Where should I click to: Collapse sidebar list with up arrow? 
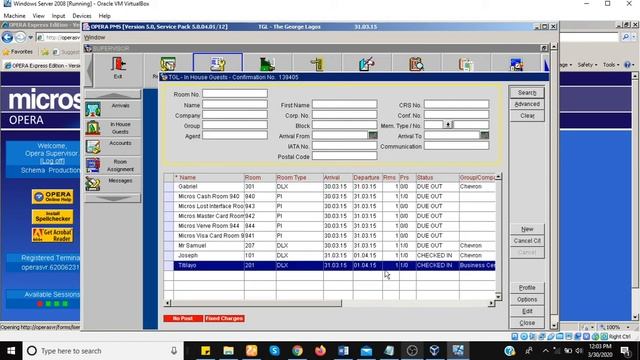[x=113, y=95]
